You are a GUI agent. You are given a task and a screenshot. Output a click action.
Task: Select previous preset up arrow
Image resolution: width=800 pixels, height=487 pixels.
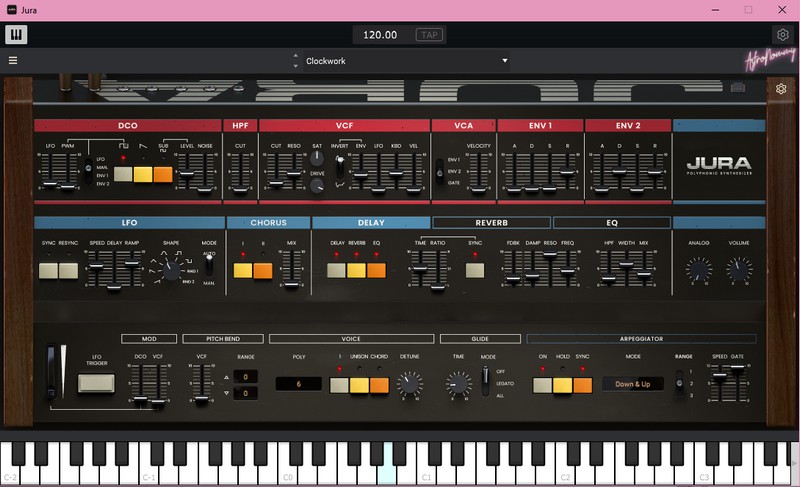pos(295,55)
